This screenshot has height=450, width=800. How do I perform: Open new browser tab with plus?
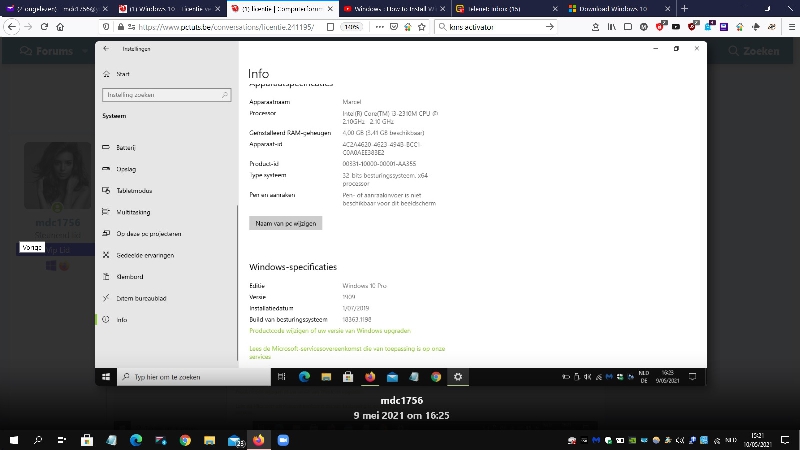(684, 8)
